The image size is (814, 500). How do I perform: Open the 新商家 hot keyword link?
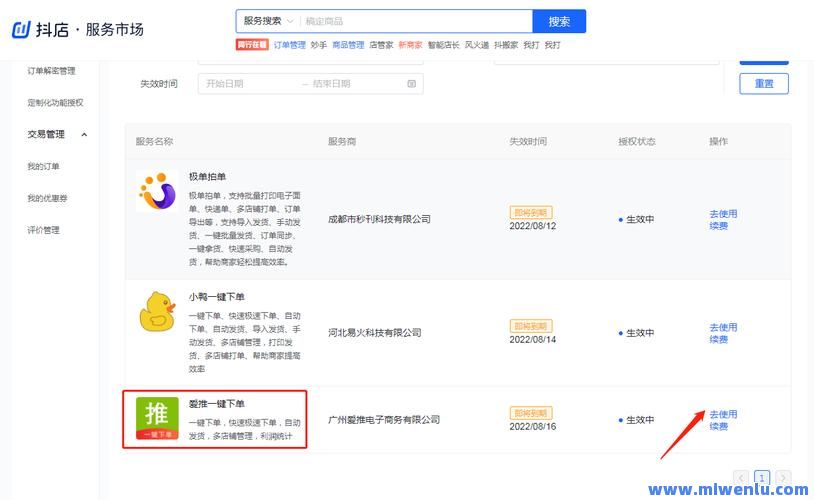click(x=410, y=45)
